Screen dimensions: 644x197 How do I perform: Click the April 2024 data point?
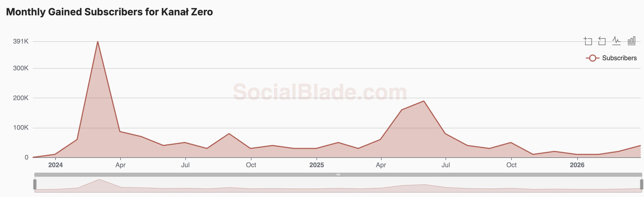(x=120, y=132)
